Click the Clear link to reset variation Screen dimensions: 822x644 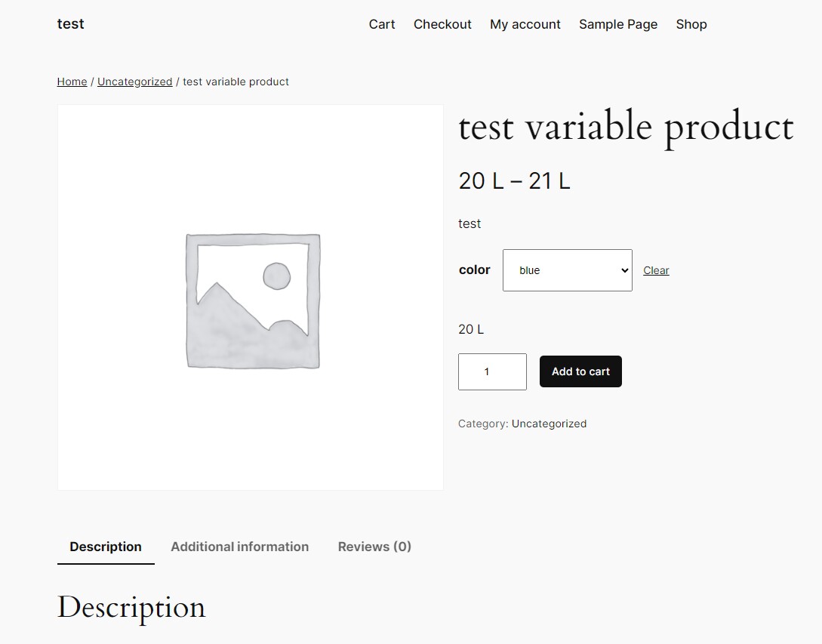point(655,270)
